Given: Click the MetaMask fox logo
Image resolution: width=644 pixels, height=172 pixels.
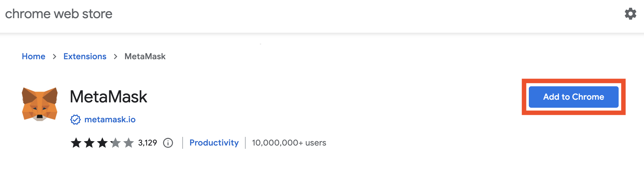Looking at the screenshot, I should click(40, 104).
